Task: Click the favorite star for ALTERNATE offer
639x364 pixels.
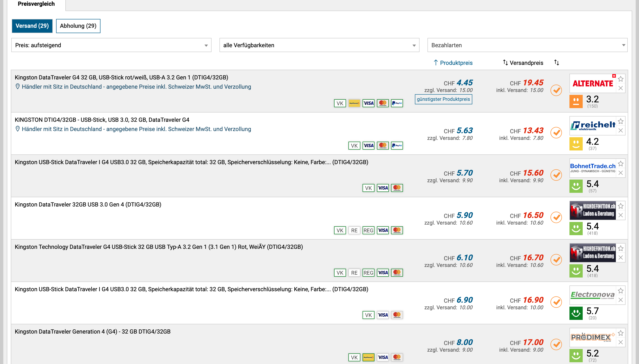Action: click(x=620, y=79)
